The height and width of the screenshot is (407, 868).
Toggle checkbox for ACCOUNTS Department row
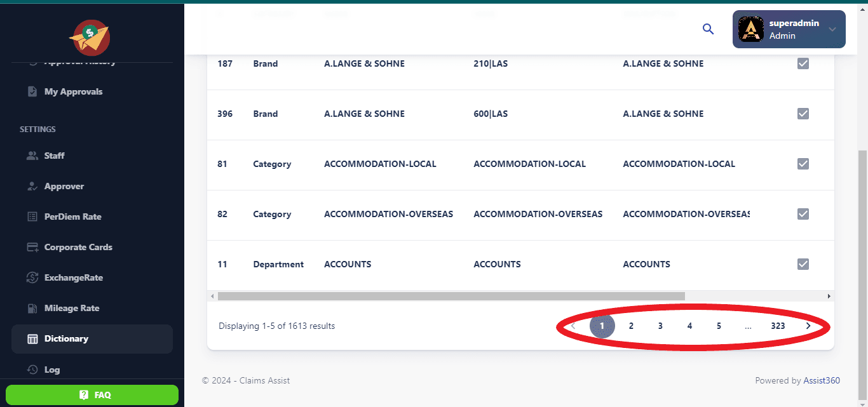click(x=803, y=264)
